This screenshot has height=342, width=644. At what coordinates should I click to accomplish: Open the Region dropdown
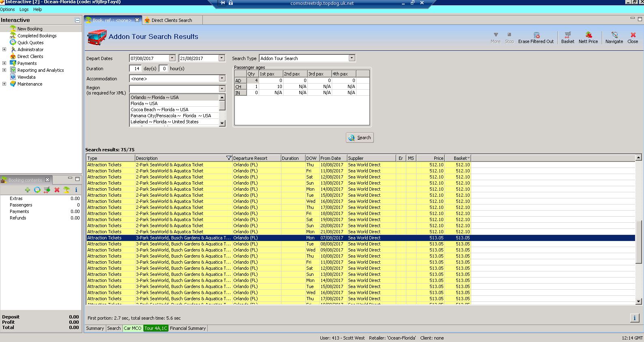click(x=222, y=88)
